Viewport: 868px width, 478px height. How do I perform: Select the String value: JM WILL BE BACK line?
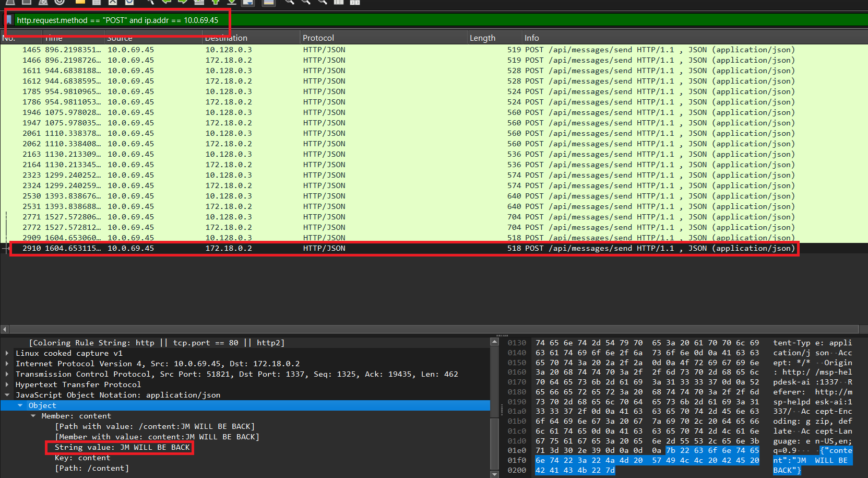point(122,447)
